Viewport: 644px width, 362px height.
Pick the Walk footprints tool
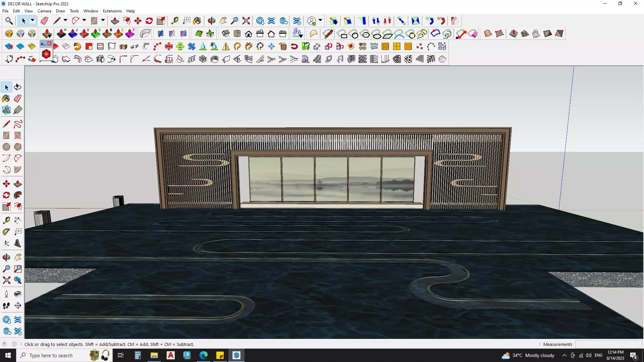pyautogui.click(x=6, y=306)
